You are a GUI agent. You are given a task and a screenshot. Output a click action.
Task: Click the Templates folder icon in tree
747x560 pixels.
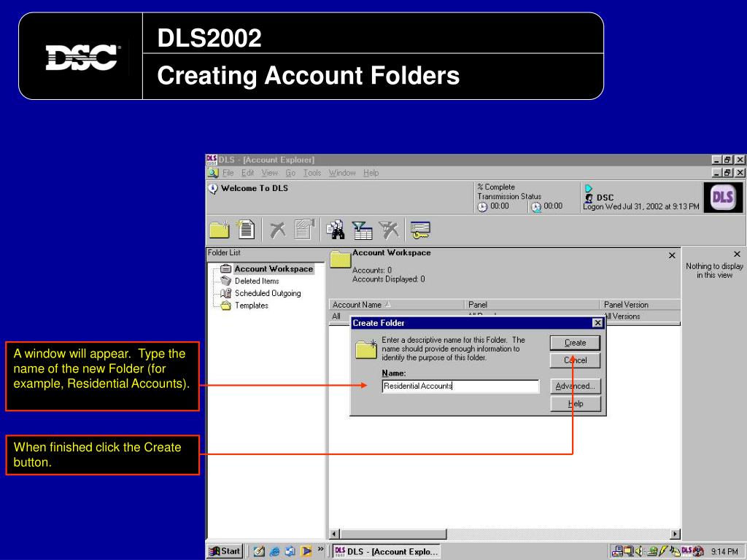coord(226,306)
